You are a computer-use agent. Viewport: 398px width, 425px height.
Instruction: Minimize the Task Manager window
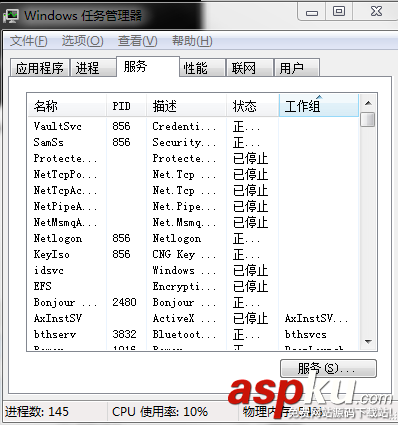pyautogui.click(x=312, y=12)
